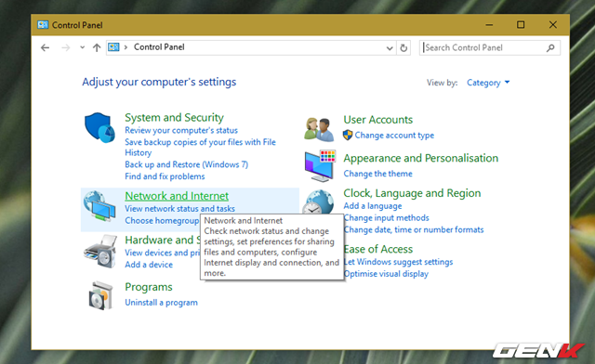Open Change account type
Screen dimensions: 595x364
394,136
